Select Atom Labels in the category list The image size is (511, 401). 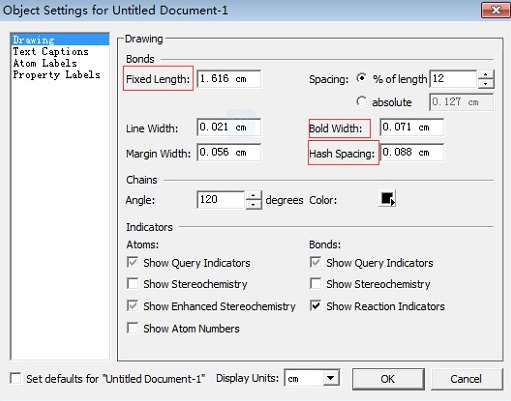coord(45,63)
